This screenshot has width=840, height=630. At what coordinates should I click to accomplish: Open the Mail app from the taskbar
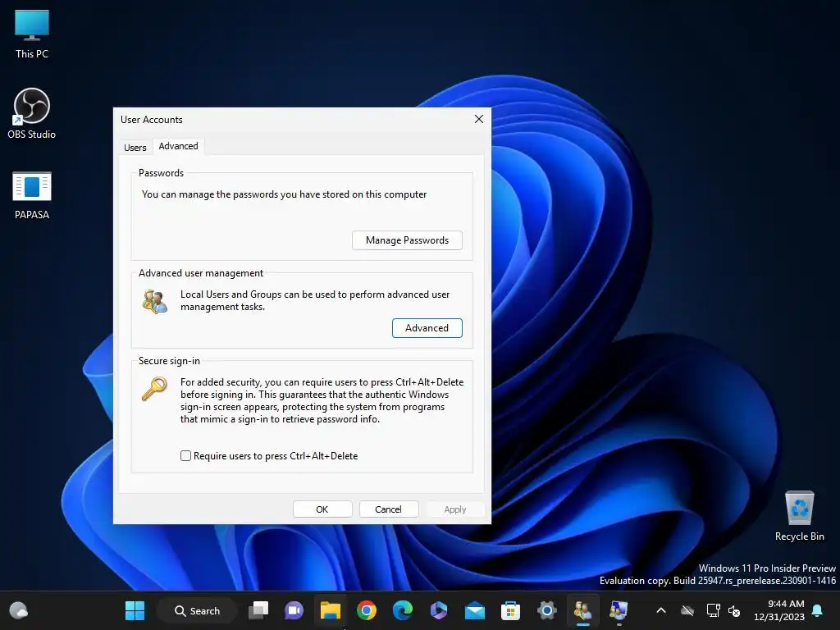pyautogui.click(x=475, y=610)
